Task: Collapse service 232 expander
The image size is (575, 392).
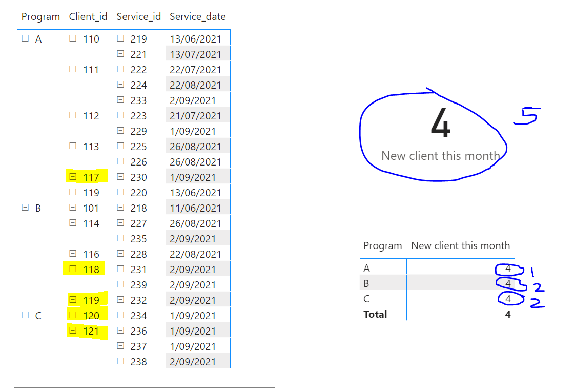Action: click(120, 300)
